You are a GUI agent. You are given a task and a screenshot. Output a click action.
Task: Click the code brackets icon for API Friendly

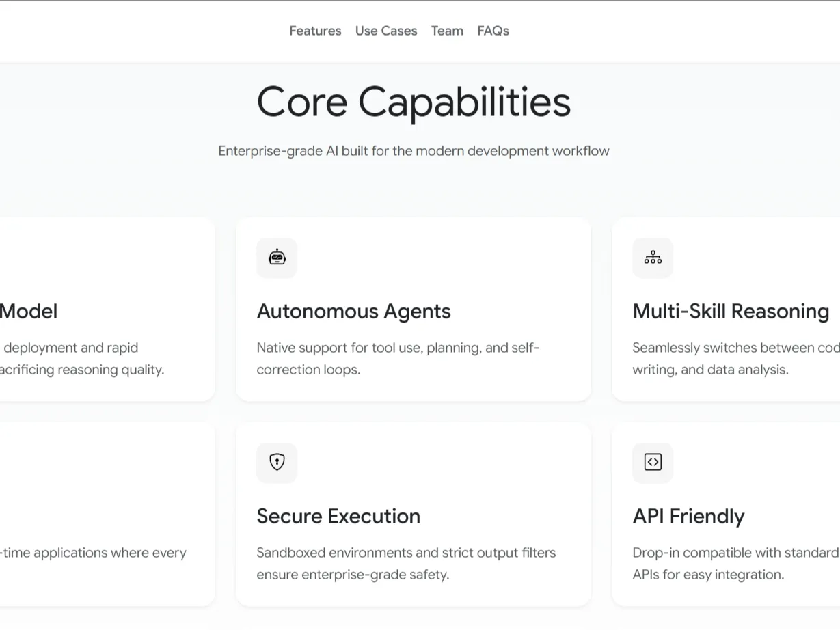653,463
